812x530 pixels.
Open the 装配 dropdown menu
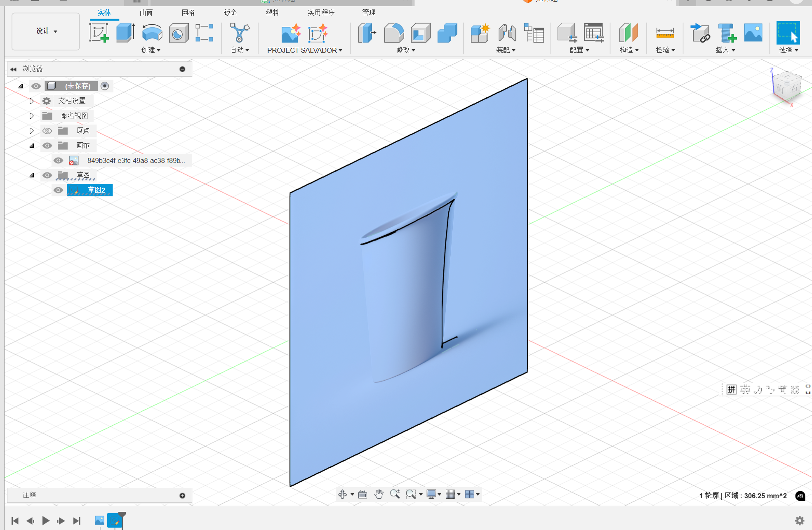[x=506, y=50]
